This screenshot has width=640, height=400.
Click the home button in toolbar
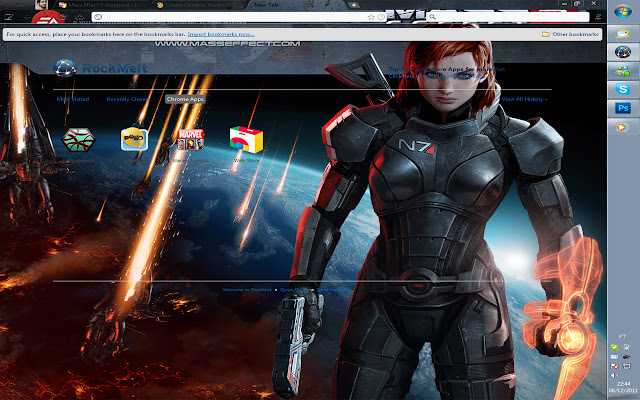click(x=80, y=18)
